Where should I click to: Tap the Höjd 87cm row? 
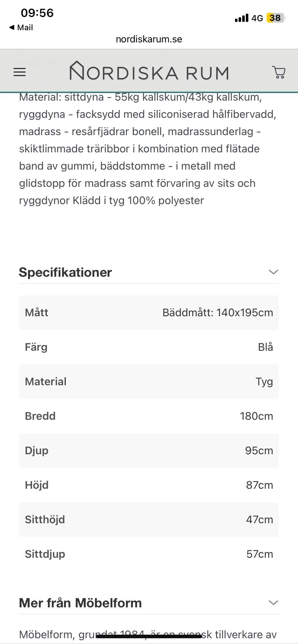coord(149,485)
